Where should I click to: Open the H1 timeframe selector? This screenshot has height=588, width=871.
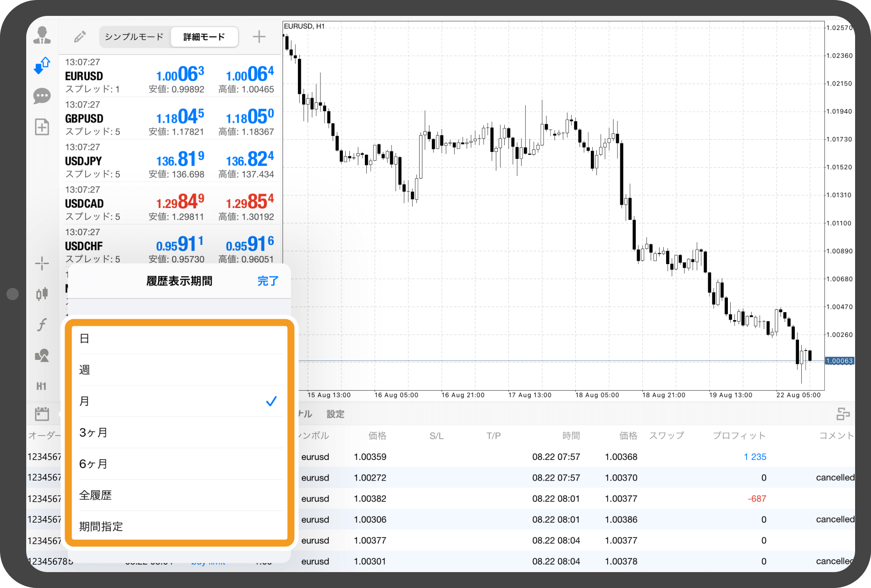click(42, 386)
